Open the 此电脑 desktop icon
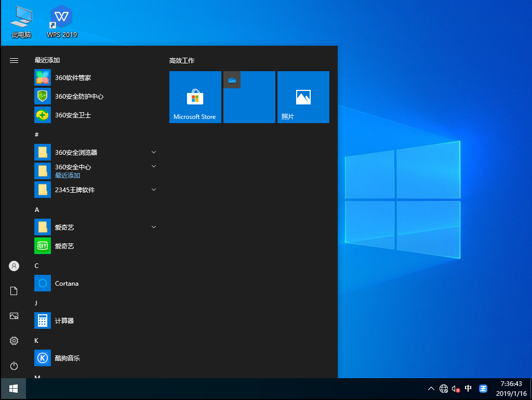This screenshot has width=532, height=400. tap(21, 22)
